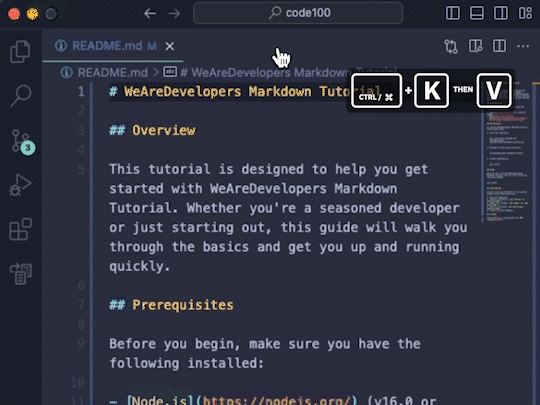540x405 pixels.
Task: Open the Run and Debug view
Action: coord(20,185)
